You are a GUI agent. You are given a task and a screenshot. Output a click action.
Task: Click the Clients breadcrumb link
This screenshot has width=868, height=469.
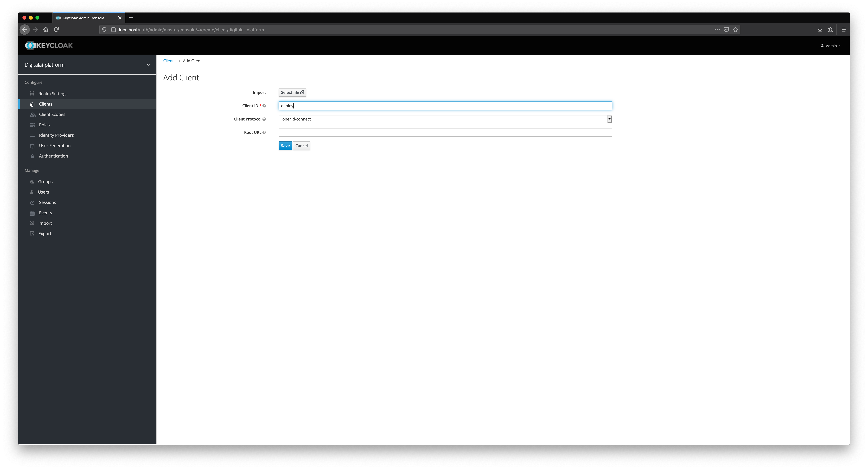(x=169, y=60)
